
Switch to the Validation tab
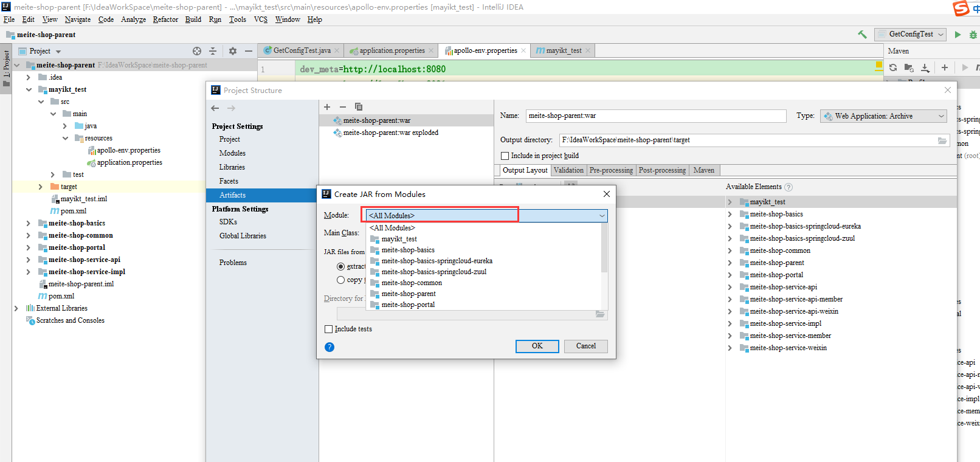pyautogui.click(x=568, y=170)
